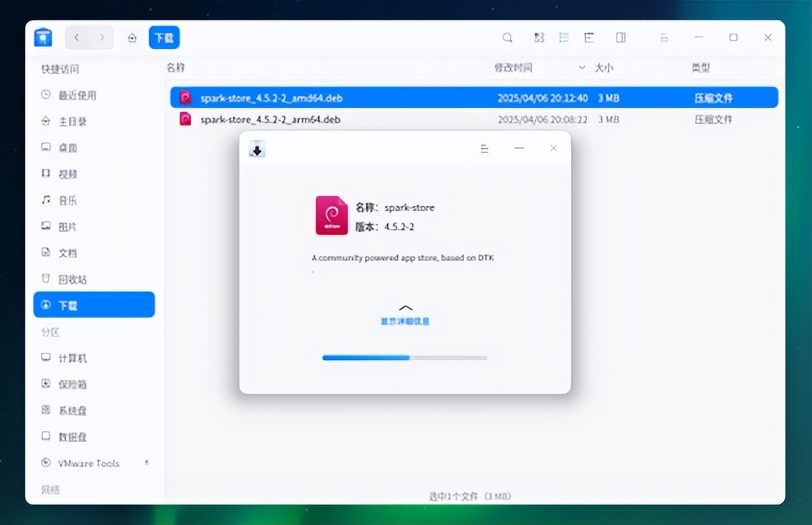Switch to list view mode
The image size is (812, 525).
coord(564,37)
